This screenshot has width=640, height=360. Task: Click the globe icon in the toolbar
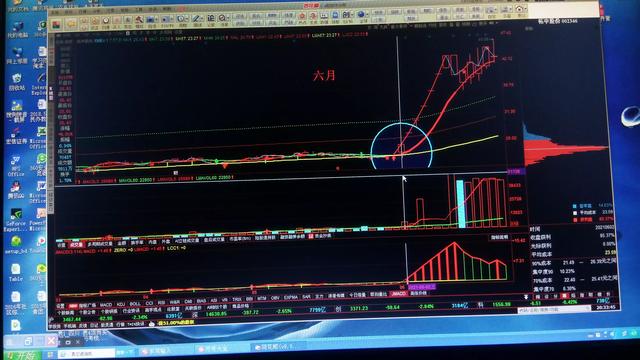pos(360,16)
